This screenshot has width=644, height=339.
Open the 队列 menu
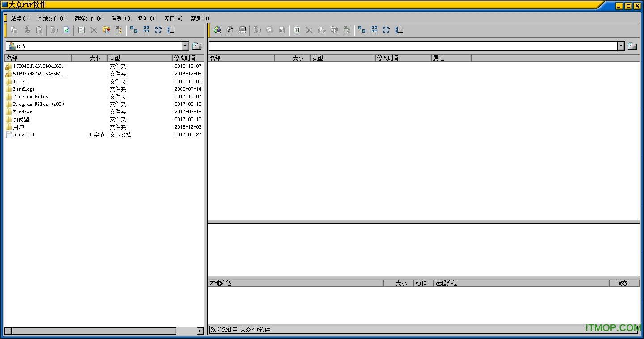pyautogui.click(x=120, y=18)
